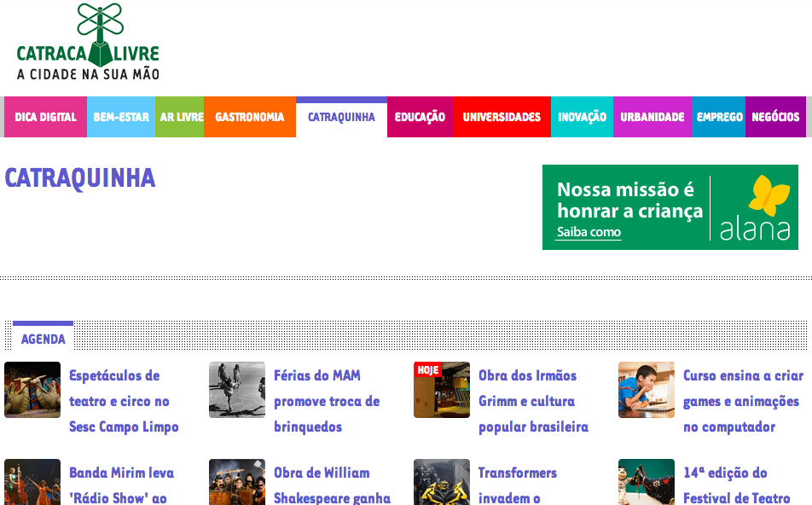Screen dimensions: 812x505
Task: Open '14ª edição do Festival de Teatro' link
Action: [736, 485]
